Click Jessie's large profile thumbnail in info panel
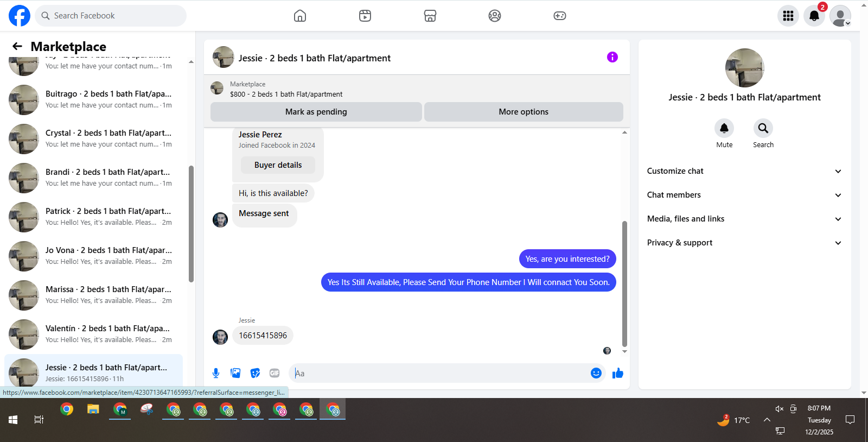This screenshot has width=868, height=442. pos(744,68)
